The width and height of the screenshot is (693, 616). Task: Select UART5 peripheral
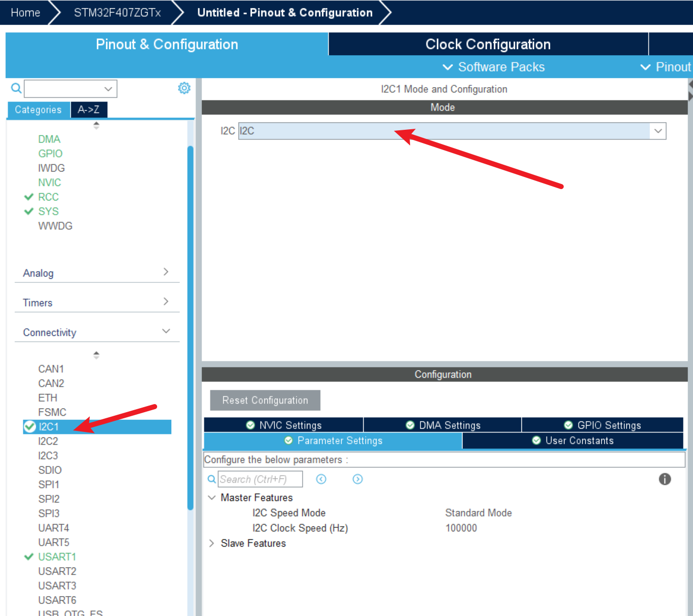54,542
